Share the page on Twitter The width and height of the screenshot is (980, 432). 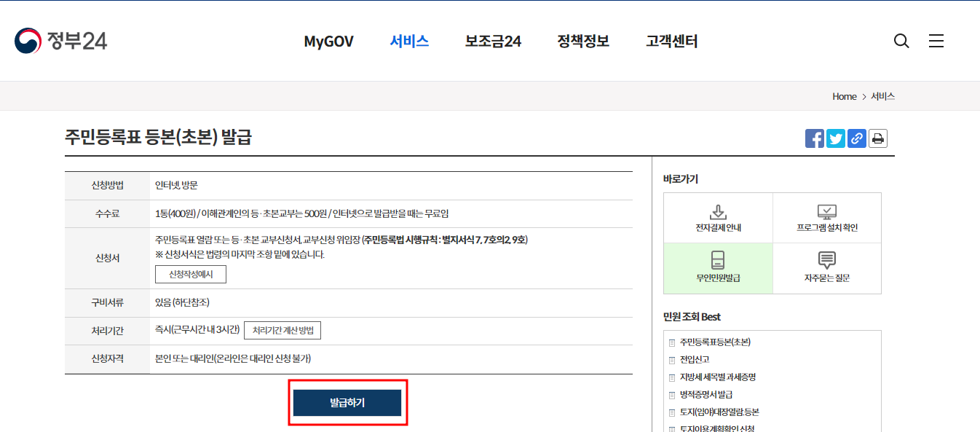point(835,138)
